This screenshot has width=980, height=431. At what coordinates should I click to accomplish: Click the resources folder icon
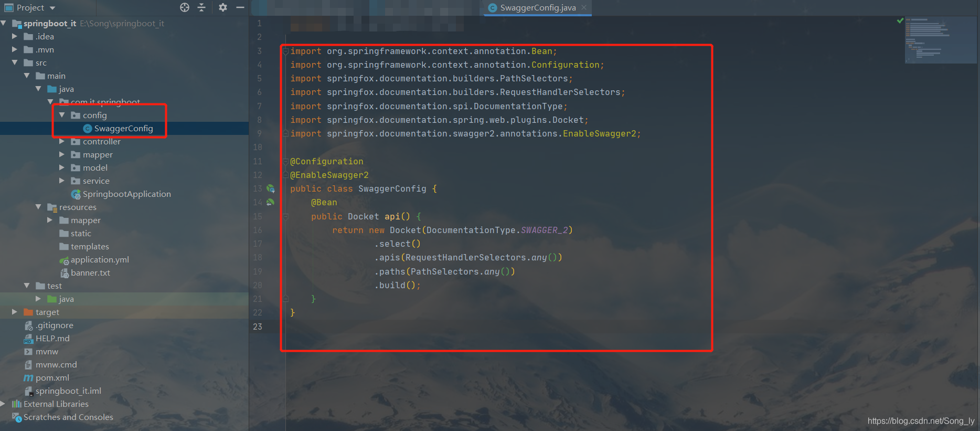click(52, 207)
